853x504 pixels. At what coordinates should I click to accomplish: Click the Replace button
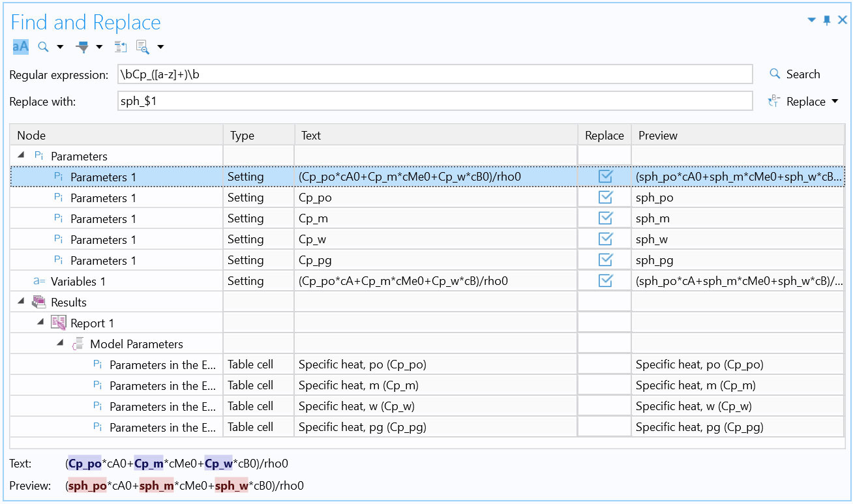[x=798, y=102]
